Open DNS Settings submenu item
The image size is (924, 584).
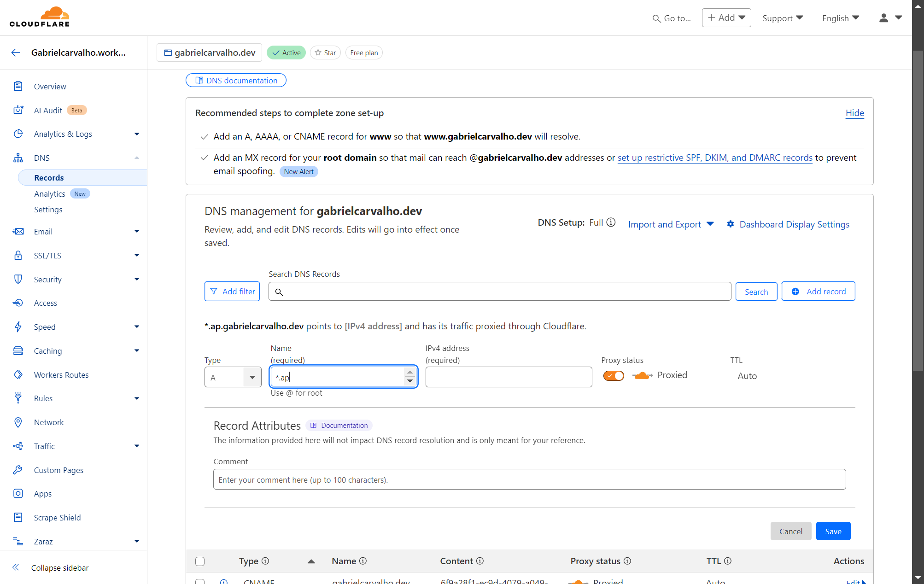pos(48,210)
